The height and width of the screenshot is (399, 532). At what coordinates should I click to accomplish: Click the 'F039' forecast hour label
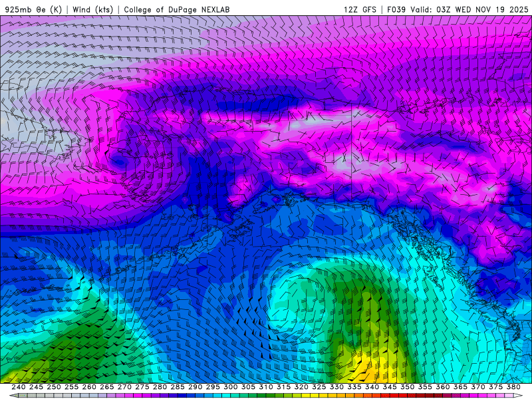click(x=396, y=9)
